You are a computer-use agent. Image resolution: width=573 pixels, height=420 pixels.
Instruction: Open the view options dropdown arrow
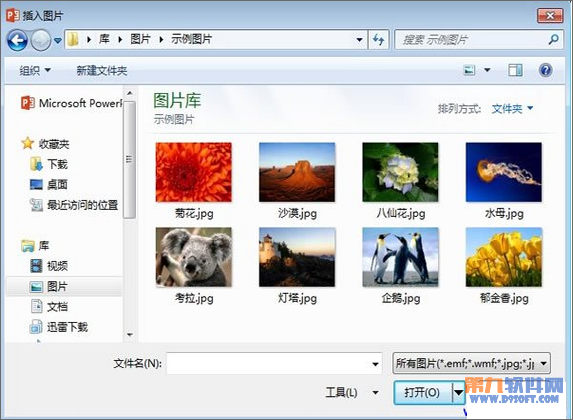(x=487, y=70)
